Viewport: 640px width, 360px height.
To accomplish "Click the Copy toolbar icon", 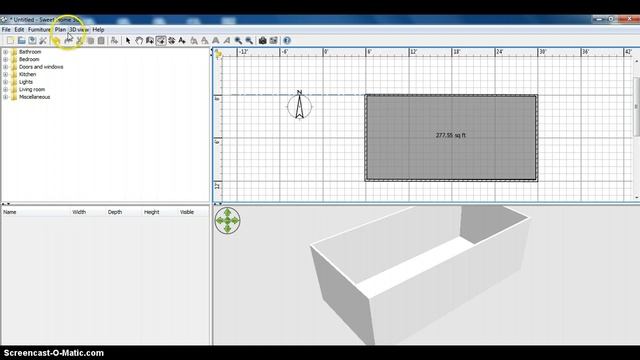I will 91,40.
